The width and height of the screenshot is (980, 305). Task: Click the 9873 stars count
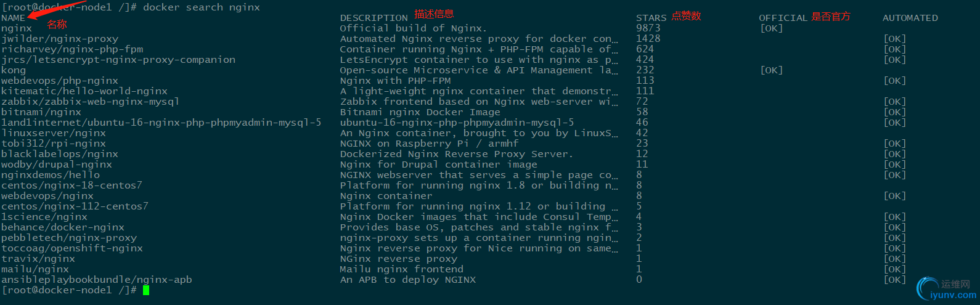point(648,28)
